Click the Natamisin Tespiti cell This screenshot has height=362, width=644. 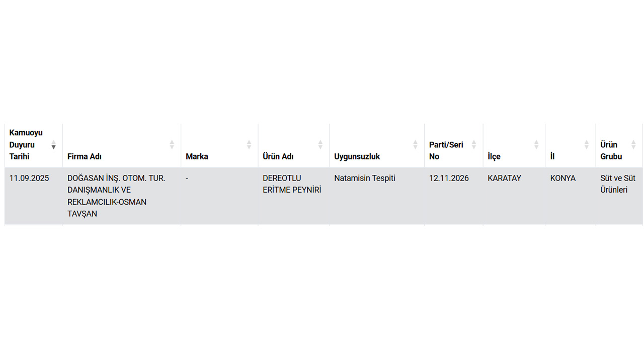pyautogui.click(x=365, y=178)
